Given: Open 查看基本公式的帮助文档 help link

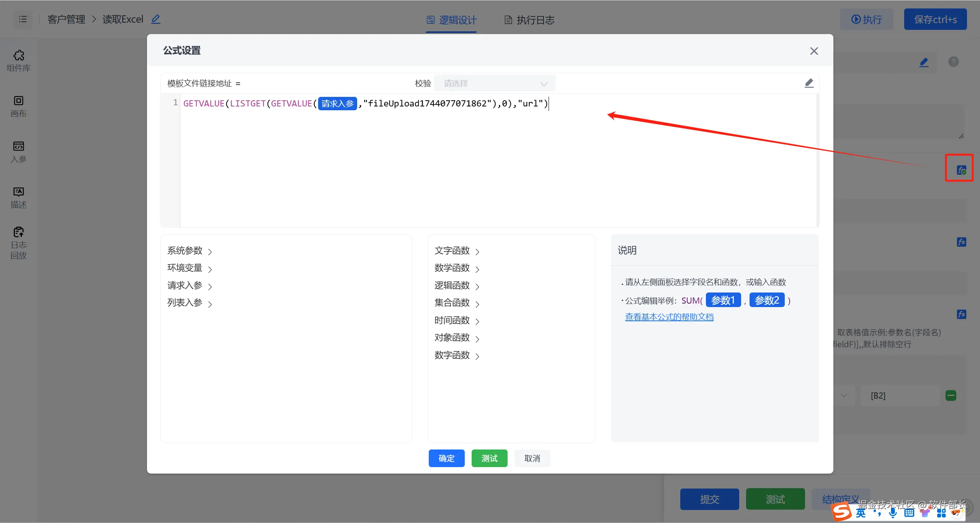Looking at the screenshot, I should 669,317.
